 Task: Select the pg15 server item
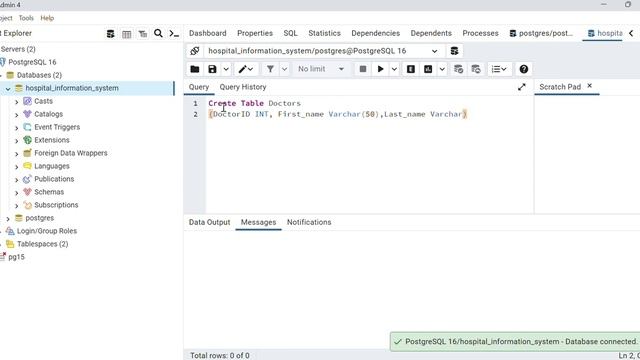[16, 257]
